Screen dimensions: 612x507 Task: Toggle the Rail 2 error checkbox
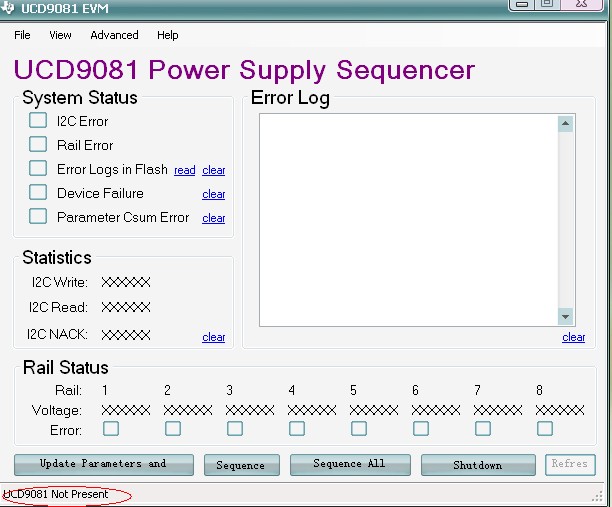pyautogui.click(x=173, y=429)
